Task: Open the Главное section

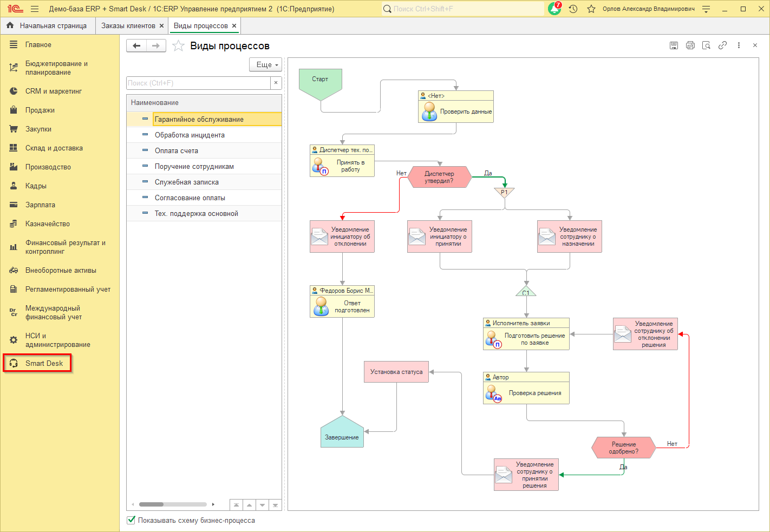Action: (x=60, y=45)
